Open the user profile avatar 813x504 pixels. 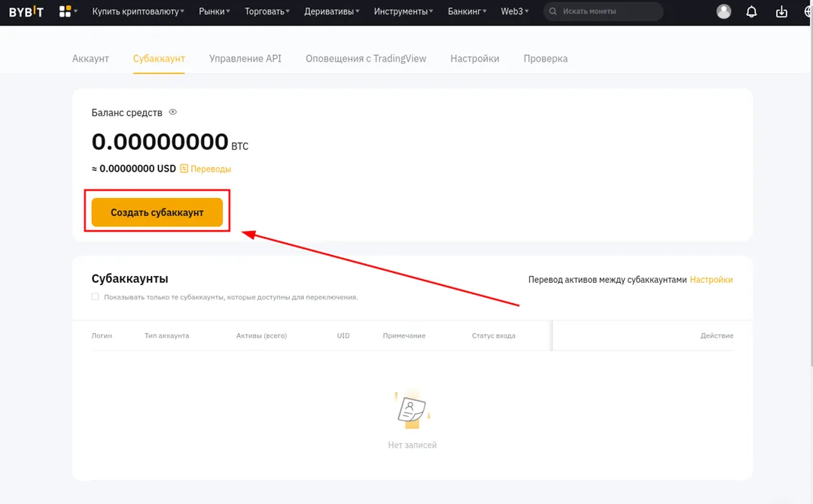click(723, 12)
